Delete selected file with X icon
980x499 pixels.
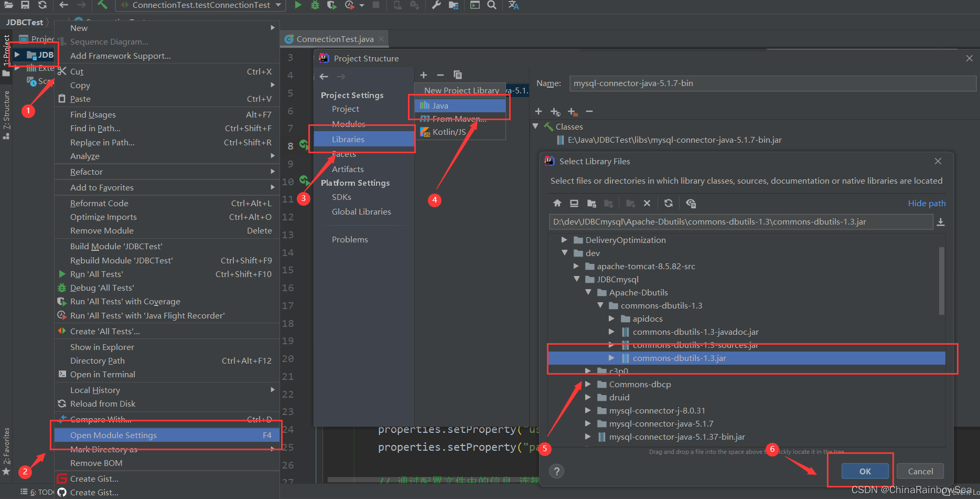[647, 204]
